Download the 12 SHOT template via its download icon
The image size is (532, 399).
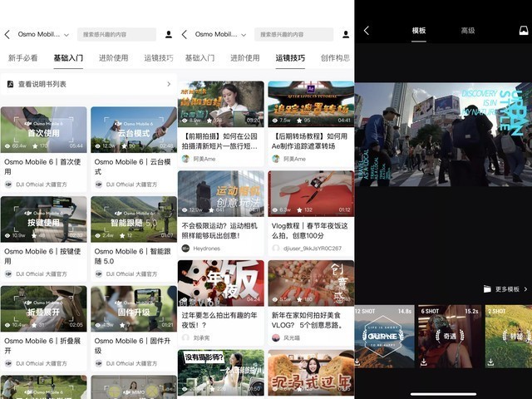(x=357, y=362)
